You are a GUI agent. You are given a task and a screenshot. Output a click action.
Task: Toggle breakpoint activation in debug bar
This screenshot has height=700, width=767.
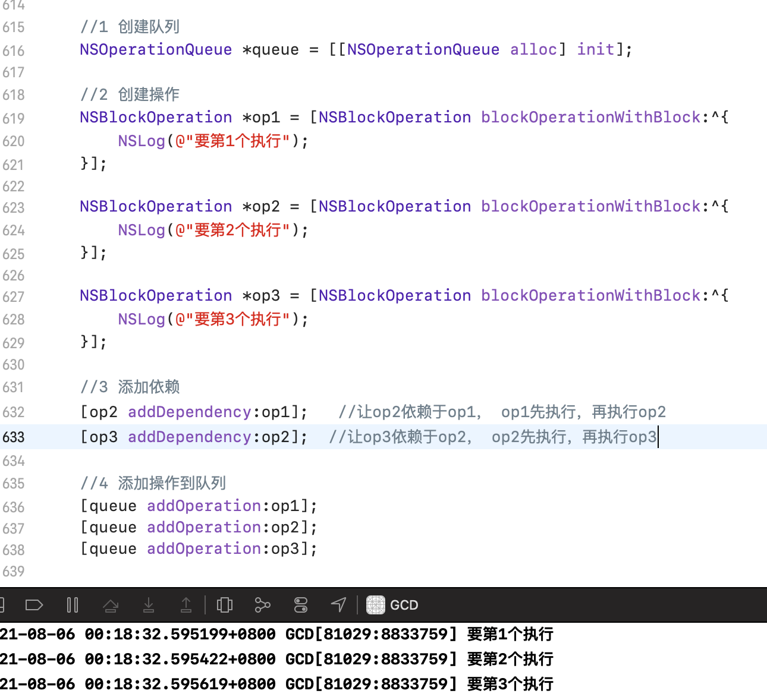pyautogui.click(x=34, y=605)
